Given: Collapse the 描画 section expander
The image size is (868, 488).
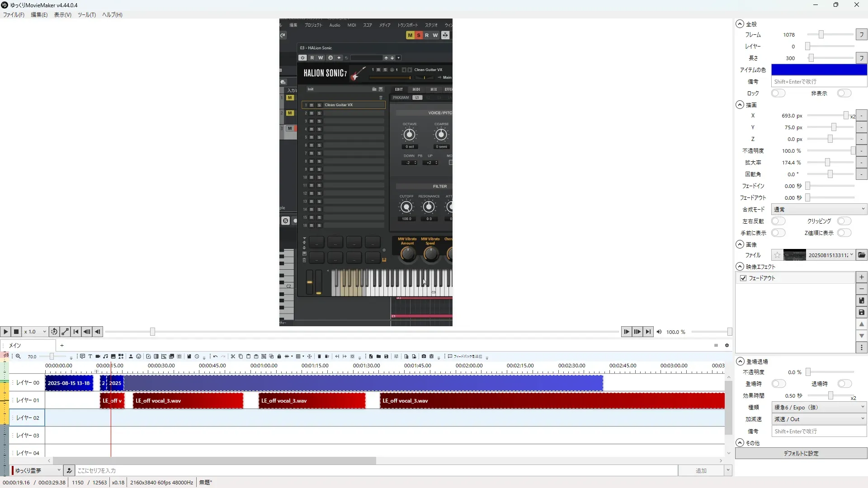Looking at the screenshot, I should coord(740,105).
